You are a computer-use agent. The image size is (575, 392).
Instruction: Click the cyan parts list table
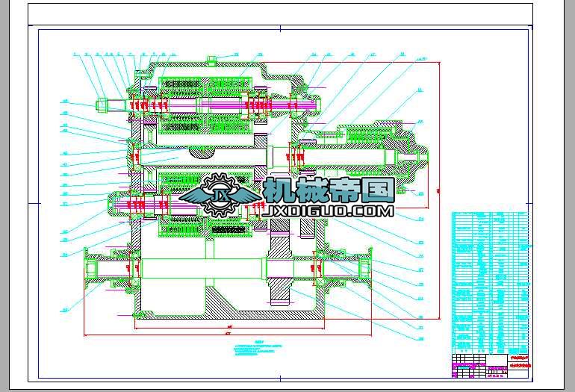point(490,283)
